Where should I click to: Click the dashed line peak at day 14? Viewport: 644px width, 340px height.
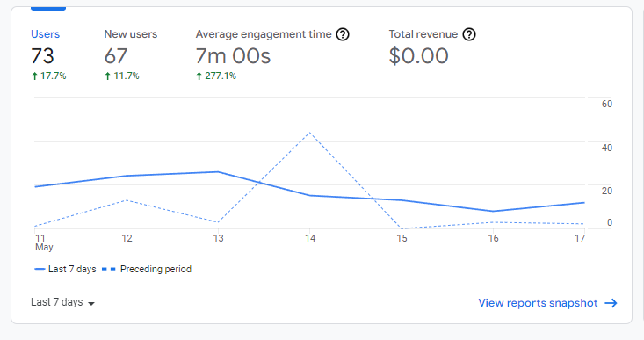click(309, 133)
